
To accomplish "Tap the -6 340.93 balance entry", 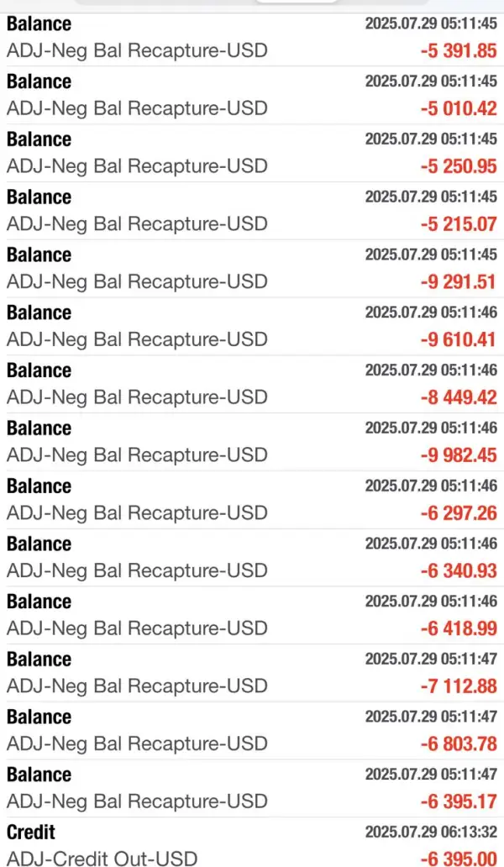I will pyautogui.click(x=459, y=571).
